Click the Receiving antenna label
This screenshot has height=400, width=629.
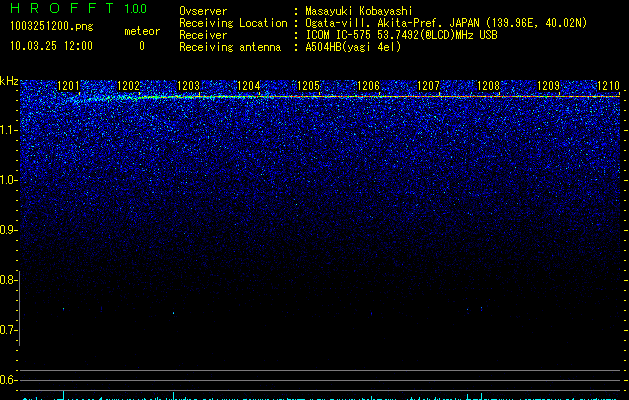[x=230, y=47]
